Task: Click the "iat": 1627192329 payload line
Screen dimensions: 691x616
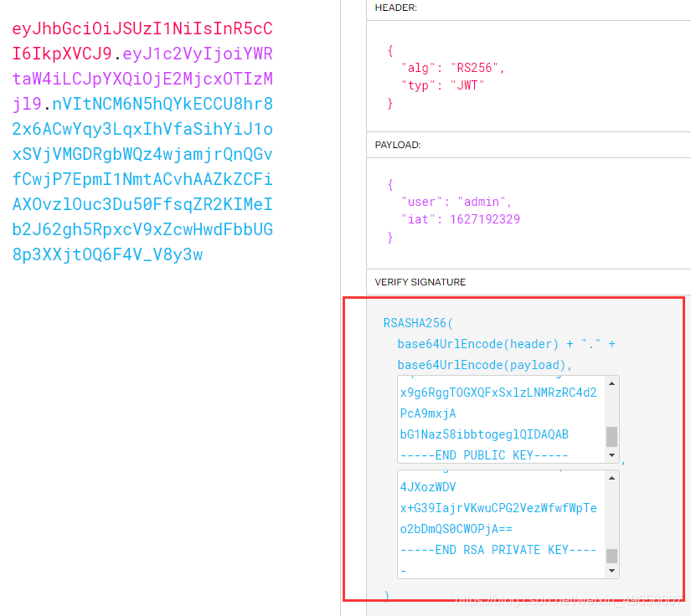Action: click(x=461, y=218)
